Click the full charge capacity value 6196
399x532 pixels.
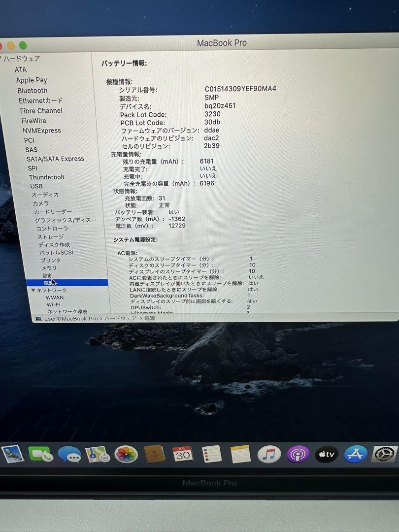pyautogui.click(x=206, y=184)
